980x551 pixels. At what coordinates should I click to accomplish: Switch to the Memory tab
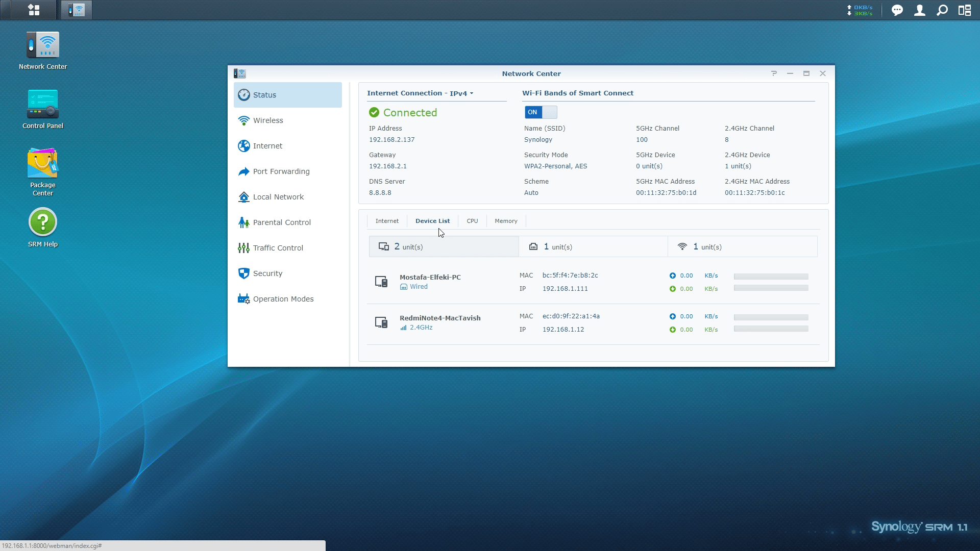coord(506,221)
